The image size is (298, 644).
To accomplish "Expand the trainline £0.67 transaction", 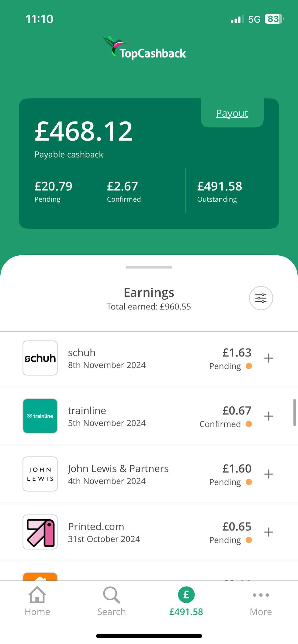I will pos(269,416).
